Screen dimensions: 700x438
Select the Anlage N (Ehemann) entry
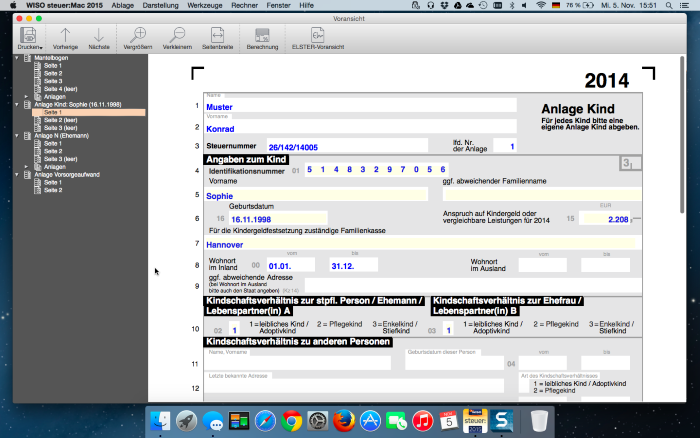[61, 136]
